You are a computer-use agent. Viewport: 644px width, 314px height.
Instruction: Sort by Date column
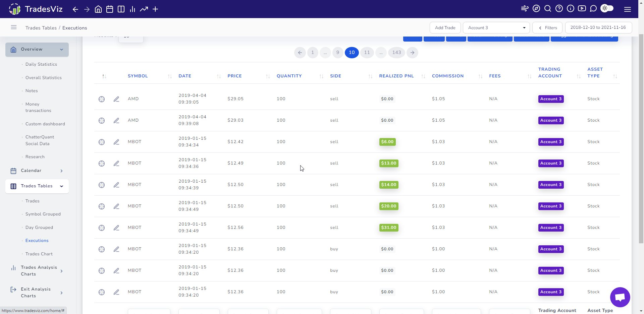pyautogui.click(x=199, y=76)
